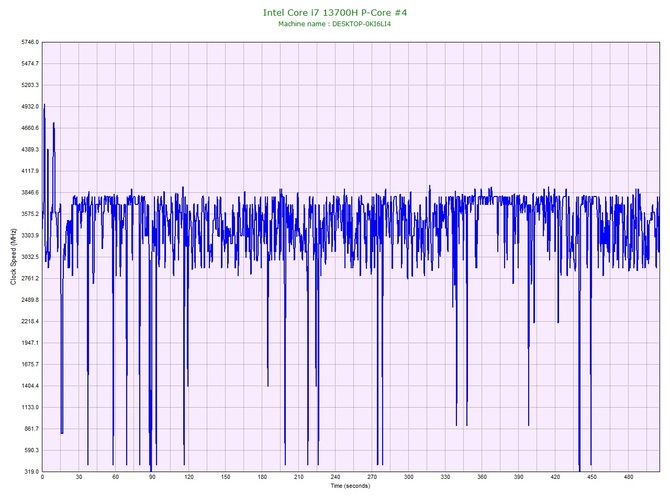Click the 300 tick on time axis

[409, 477]
